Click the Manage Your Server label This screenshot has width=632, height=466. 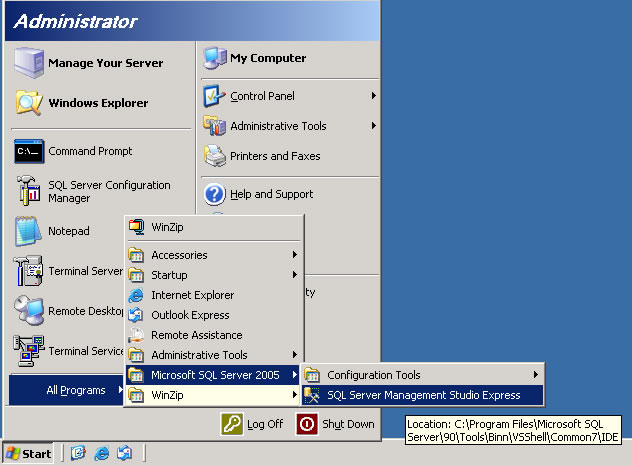click(106, 63)
